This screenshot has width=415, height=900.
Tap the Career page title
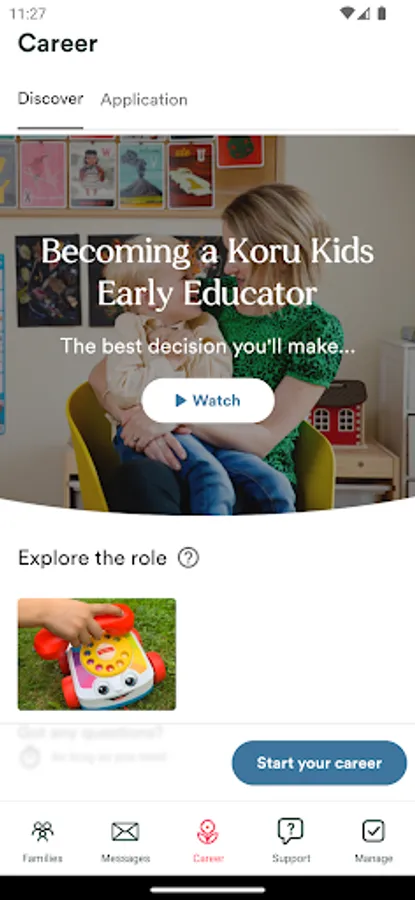[x=58, y=44]
